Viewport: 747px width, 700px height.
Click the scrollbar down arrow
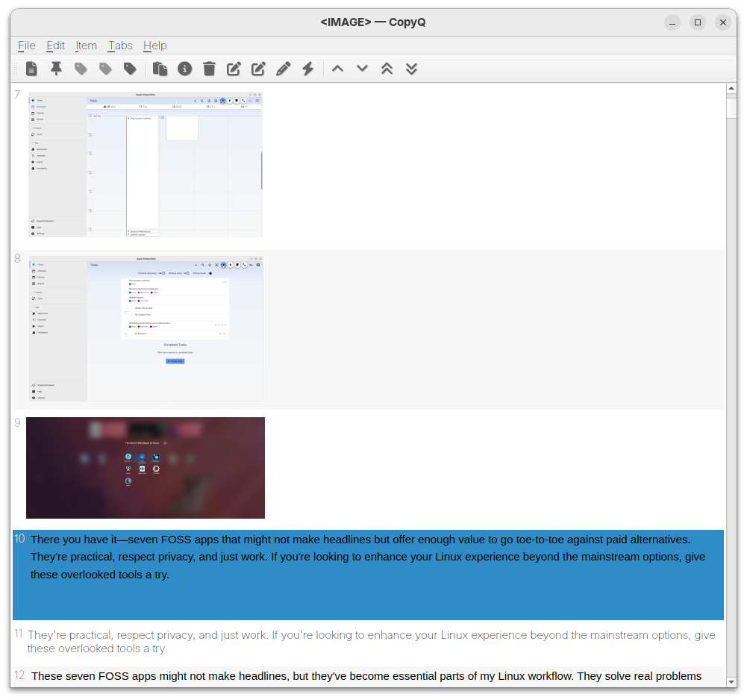[731, 682]
